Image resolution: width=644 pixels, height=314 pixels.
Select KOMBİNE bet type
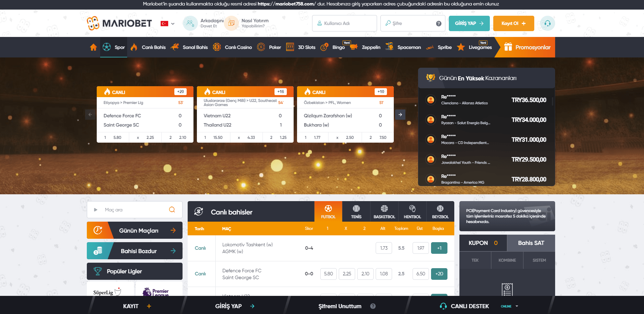(x=507, y=260)
